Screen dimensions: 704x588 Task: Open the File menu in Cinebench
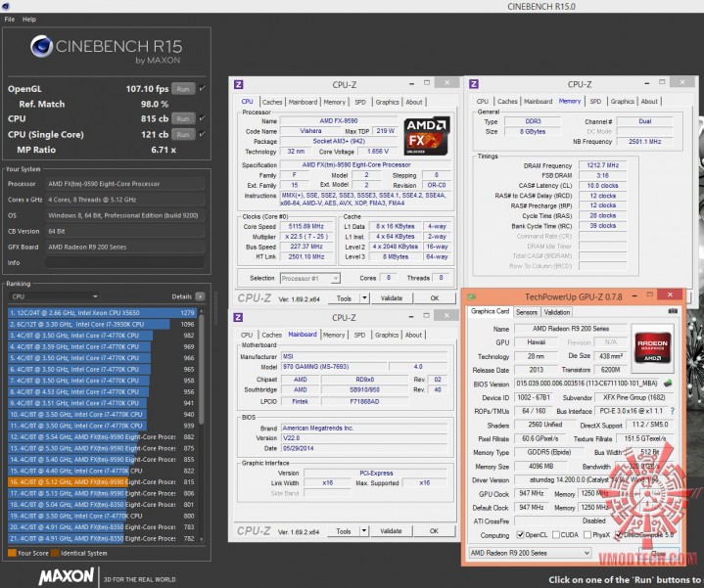[10, 20]
